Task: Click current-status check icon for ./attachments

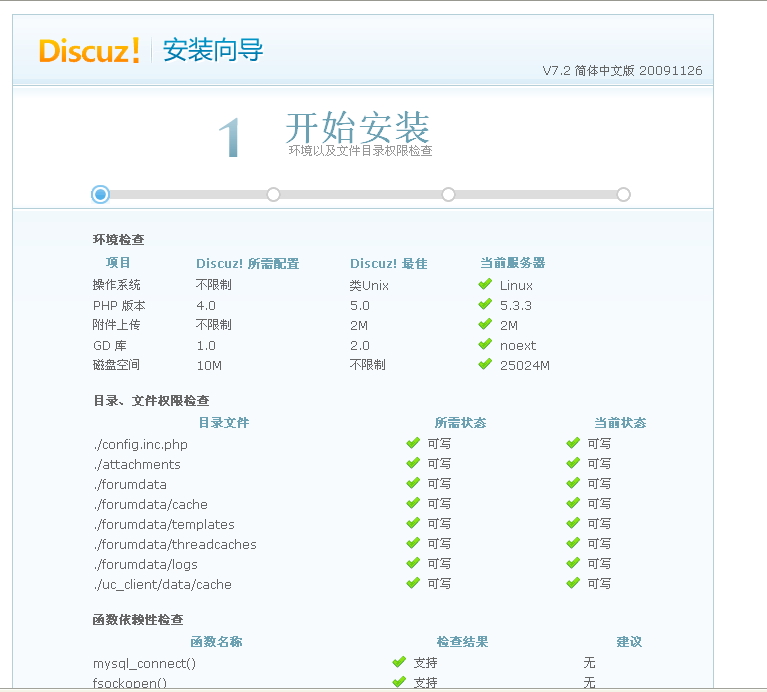Action: 573,463
